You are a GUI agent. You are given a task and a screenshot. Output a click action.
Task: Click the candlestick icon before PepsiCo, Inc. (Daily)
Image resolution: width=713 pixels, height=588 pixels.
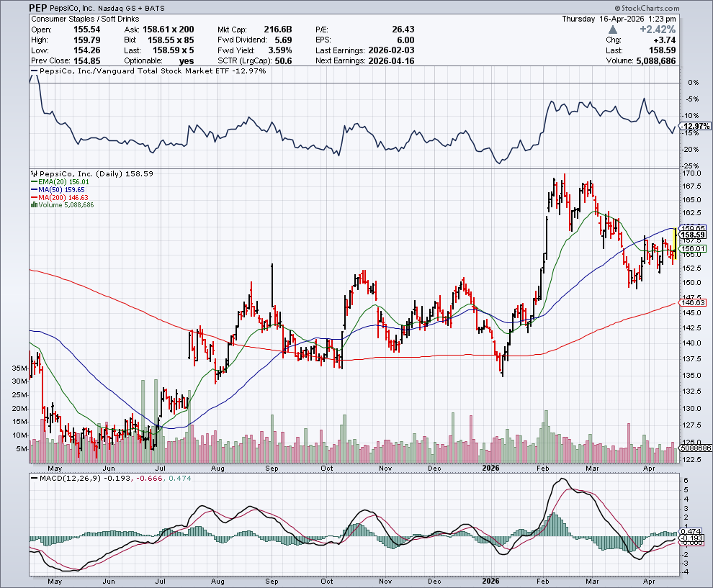[32, 173]
